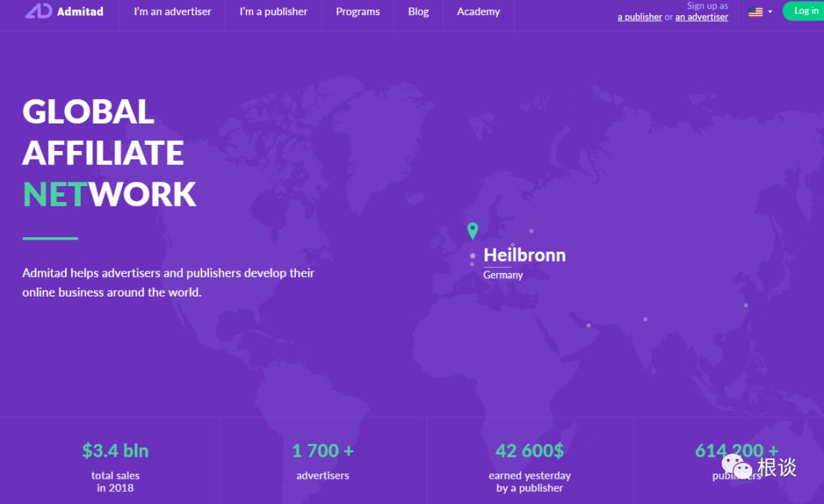Open the I'm an advertiser menu
824x504 pixels.
pyautogui.click(x=172, y=11)
